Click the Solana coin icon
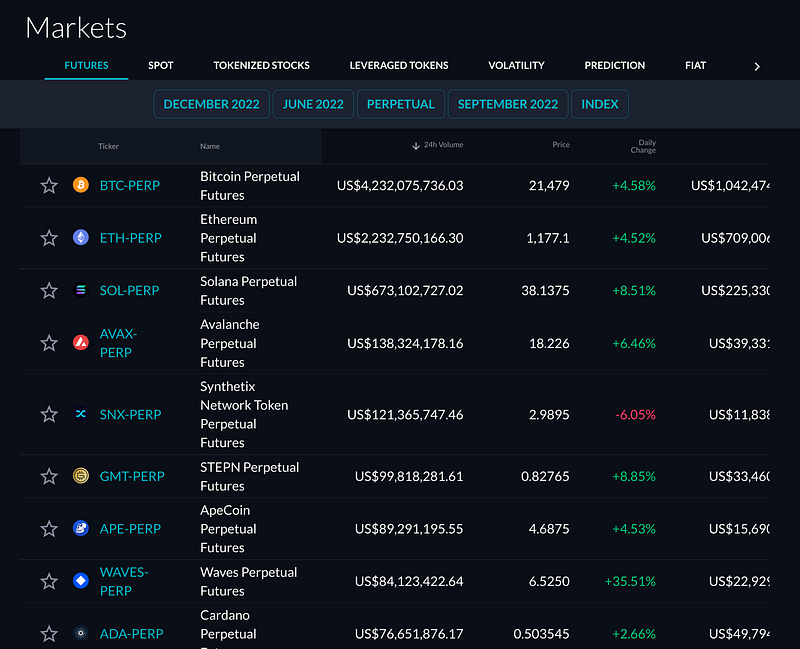 point(81,290)
